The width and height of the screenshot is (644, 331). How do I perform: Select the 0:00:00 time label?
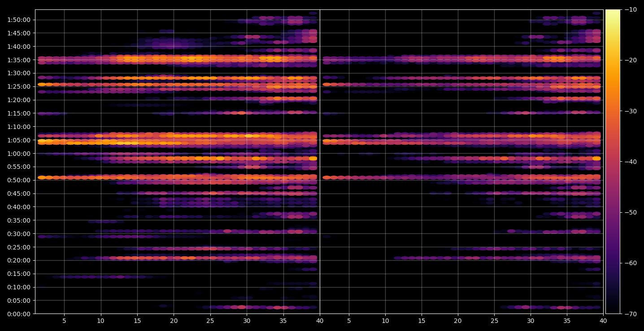(x=19, y=314)
